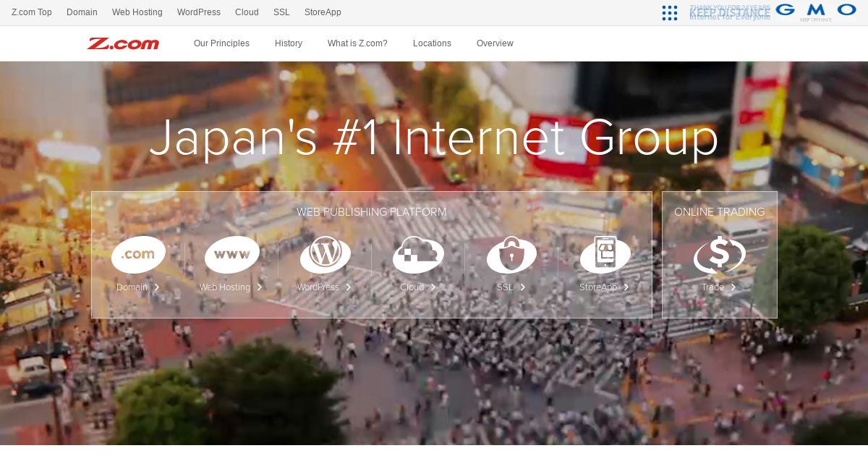
Task: Open Z.com Top in top bar
Action: pyautogui.click(x=32, y=12)
